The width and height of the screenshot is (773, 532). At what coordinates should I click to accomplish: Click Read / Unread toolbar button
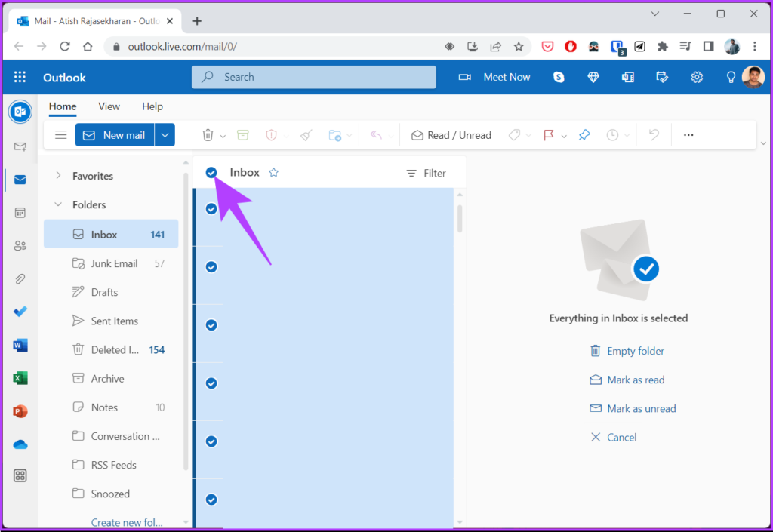[x=451, y=135]
